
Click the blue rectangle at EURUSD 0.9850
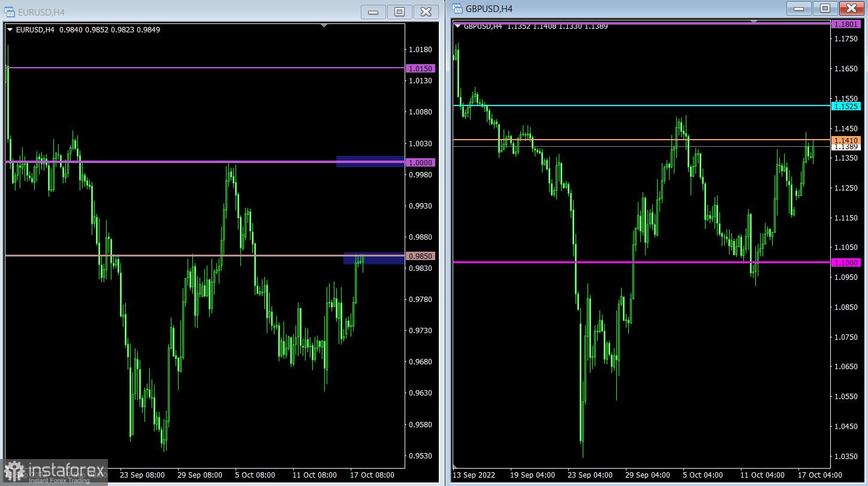tap(374, 258)
